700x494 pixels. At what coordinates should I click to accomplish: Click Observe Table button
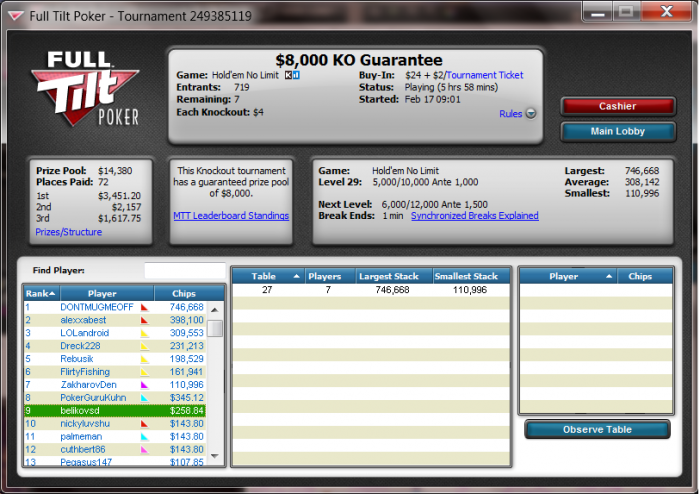click(597, 430)
